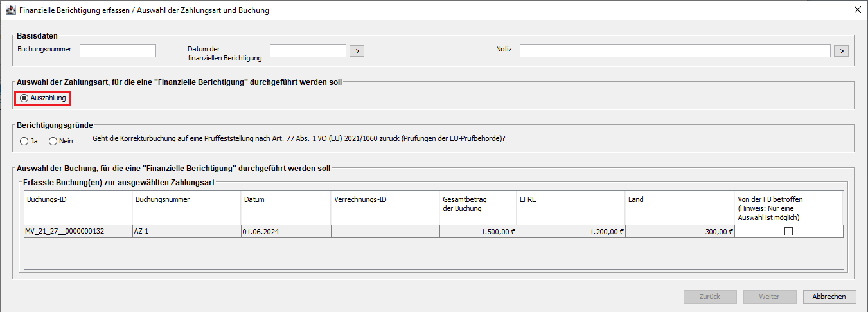Click the date cell 01.06.2024
Viewport: 868px width, 312px height.
(286, 232)
